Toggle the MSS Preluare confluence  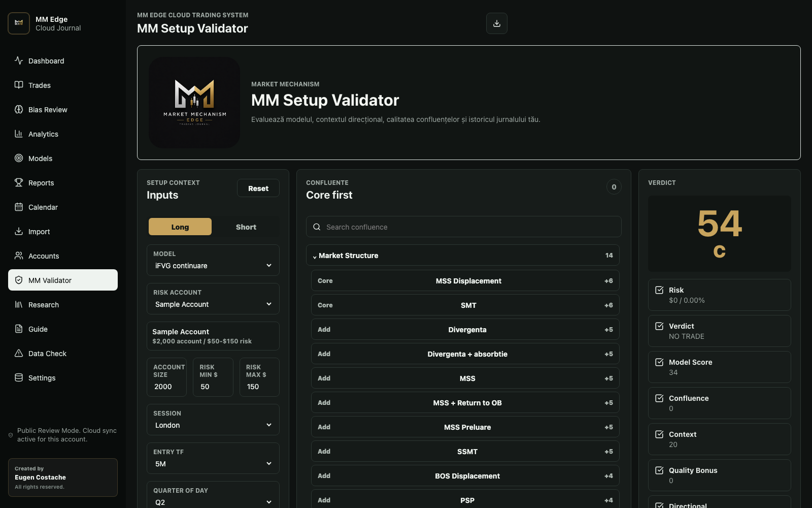click(465, 427)
